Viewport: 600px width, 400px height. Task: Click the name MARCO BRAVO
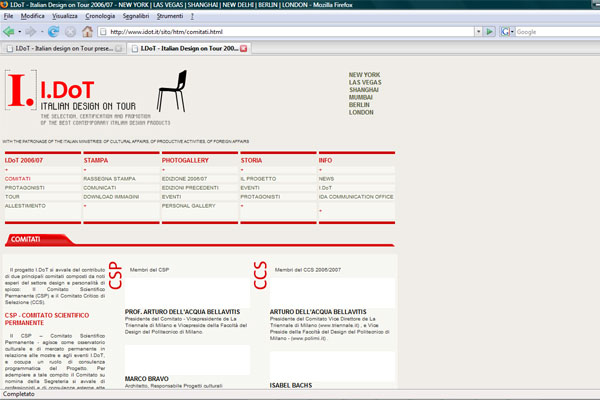(x=147, y=379)
